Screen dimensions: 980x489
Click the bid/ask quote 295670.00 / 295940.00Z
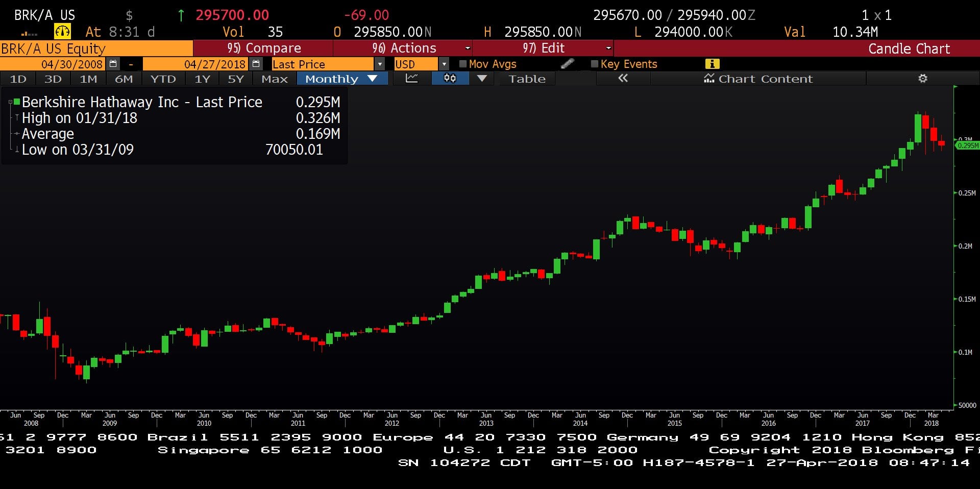(x=674, y=15)
